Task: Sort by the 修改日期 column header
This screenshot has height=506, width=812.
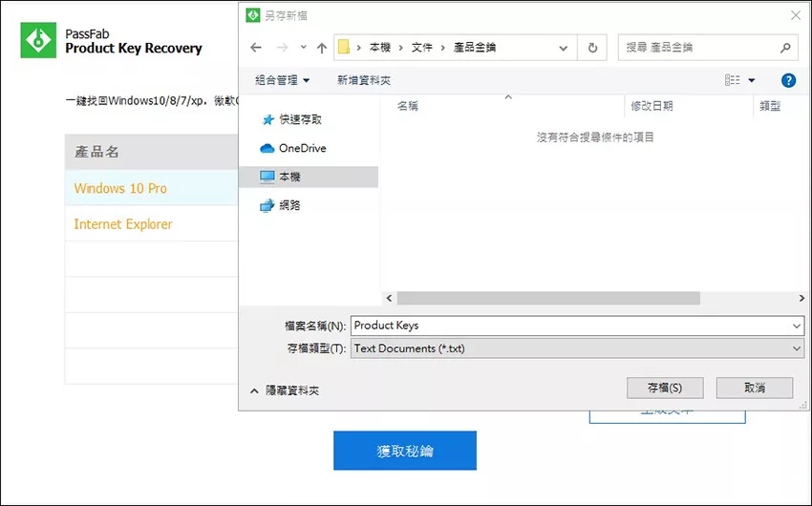Action: [652, 106]
